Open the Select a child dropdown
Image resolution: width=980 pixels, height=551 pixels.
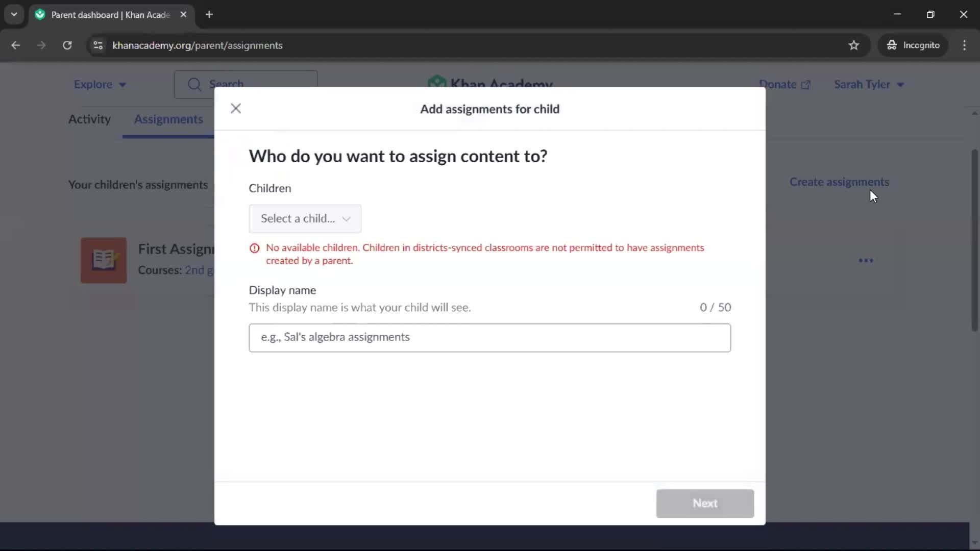pos(305,219)
